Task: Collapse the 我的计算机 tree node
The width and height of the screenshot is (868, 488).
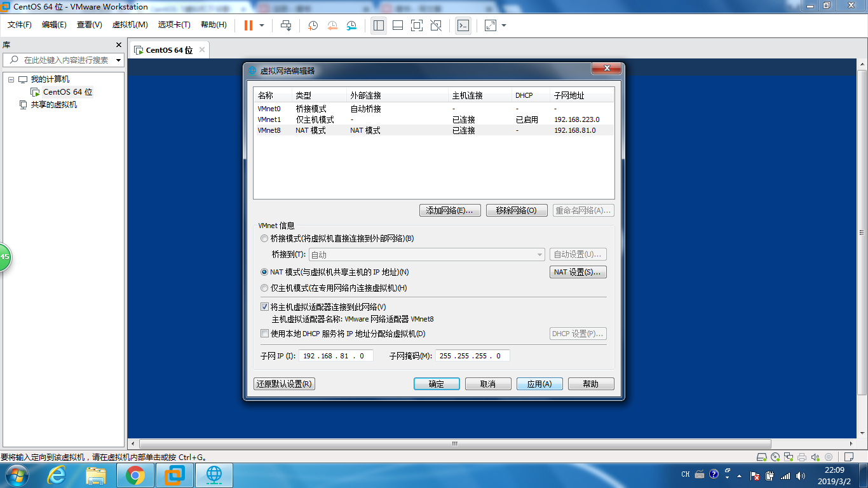Action: point(10,79)
